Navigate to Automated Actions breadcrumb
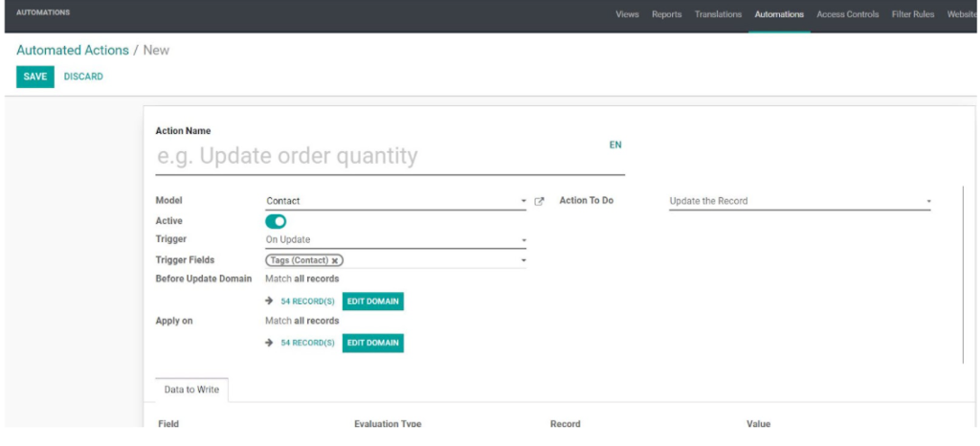 (x=73, y=50)
